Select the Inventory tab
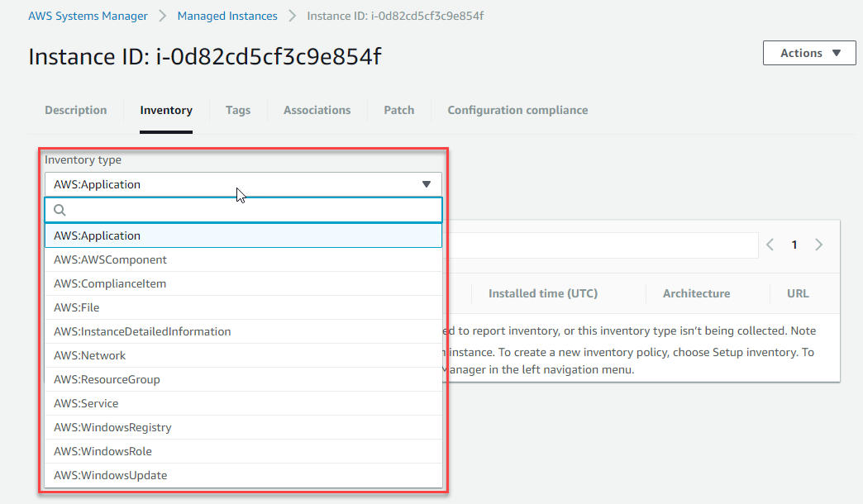Viewport: 863px width, 504px height. pos(166,110)
